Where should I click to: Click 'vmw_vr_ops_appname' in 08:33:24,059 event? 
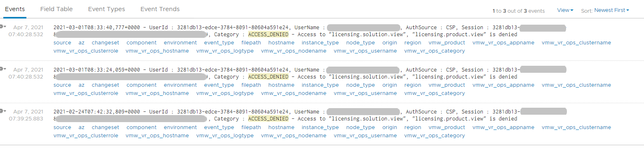click(x=503, y=85)
